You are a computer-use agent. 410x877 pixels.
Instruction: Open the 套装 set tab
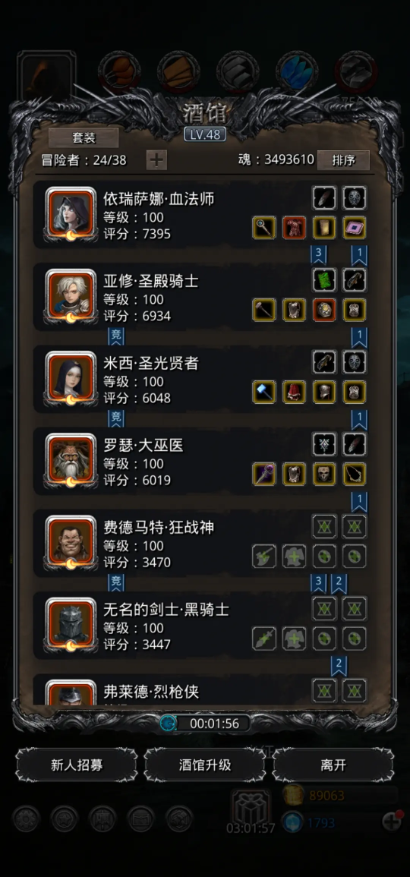point(83,138)
